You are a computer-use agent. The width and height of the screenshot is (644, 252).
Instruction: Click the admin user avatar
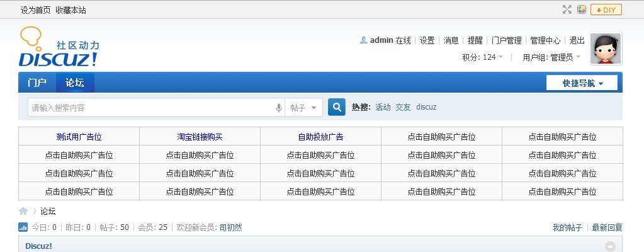pos(606,49)
